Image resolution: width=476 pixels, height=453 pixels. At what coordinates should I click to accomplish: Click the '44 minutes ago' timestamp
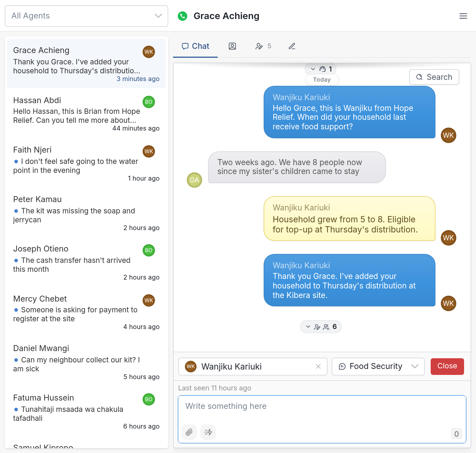(136, 128)
